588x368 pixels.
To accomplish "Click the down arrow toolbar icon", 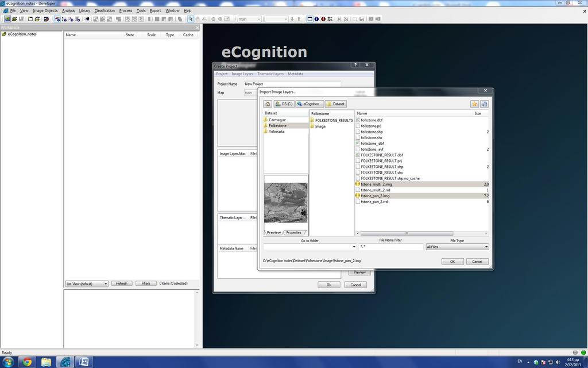I will (292, 19).
